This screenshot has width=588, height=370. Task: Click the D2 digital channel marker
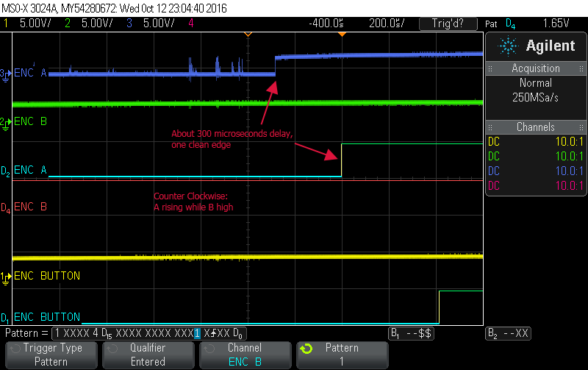point(5,171)
